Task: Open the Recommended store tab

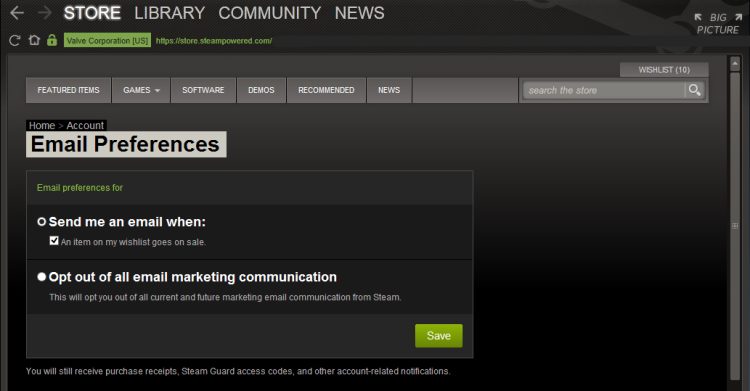Action: tap(326, 90)
